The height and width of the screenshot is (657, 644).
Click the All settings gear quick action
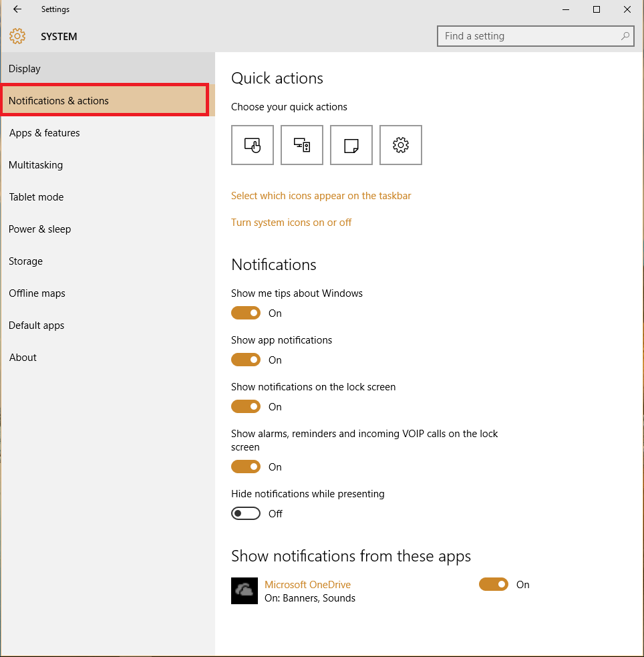tap(401, 145)
